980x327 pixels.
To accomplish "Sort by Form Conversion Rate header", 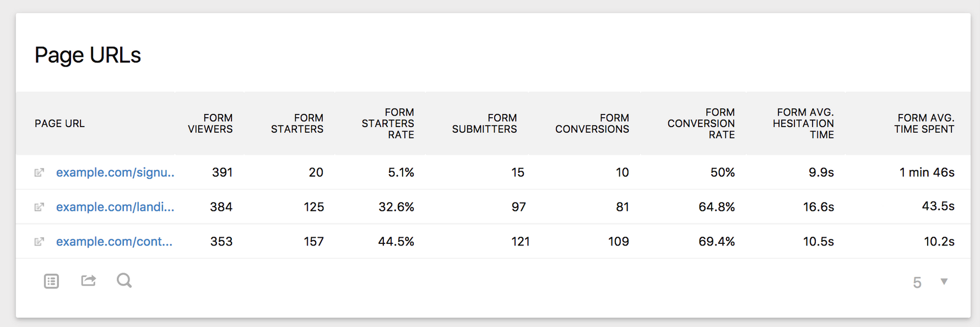I will (x=701, y=123).
